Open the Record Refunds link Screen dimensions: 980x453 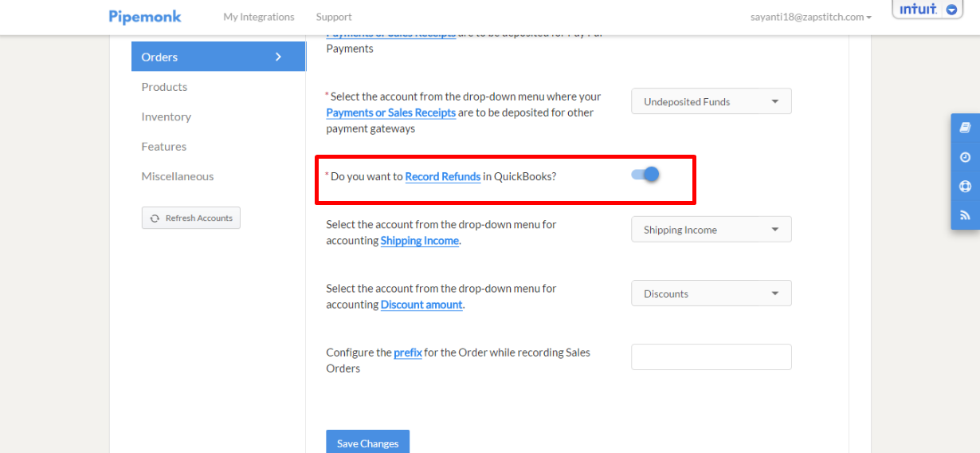(443, 176)
